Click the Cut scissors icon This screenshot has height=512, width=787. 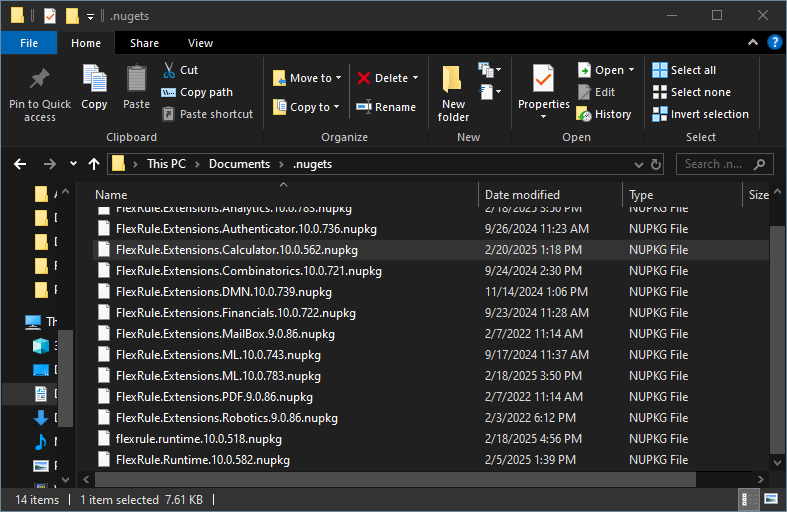coord(169,70)
